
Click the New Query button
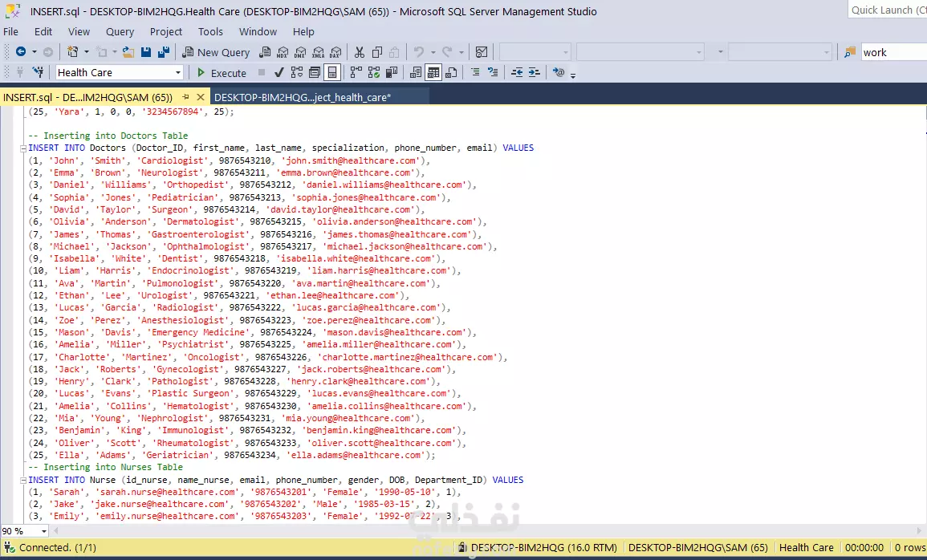(x=216, y=52)
